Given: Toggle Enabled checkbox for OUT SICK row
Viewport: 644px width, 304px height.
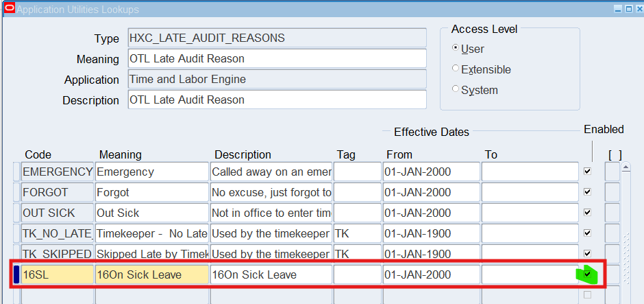Looking at the screenshot, I should point(587,212).
